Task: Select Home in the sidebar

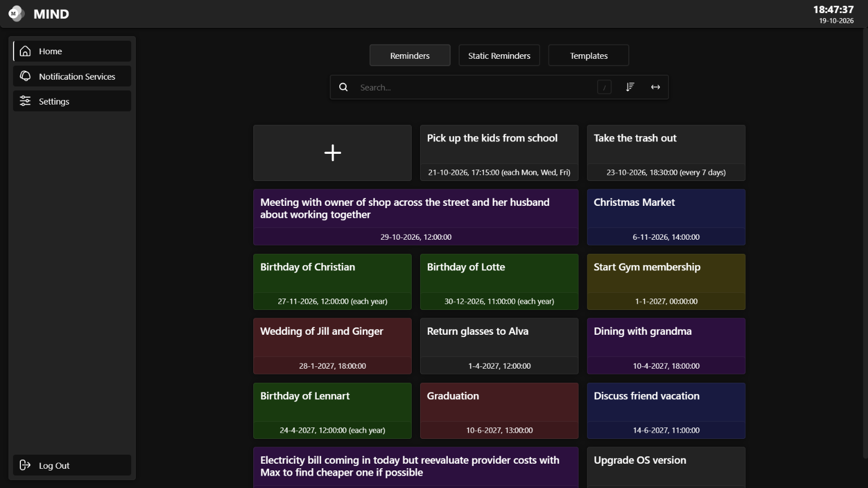Action: click(72, 51)
